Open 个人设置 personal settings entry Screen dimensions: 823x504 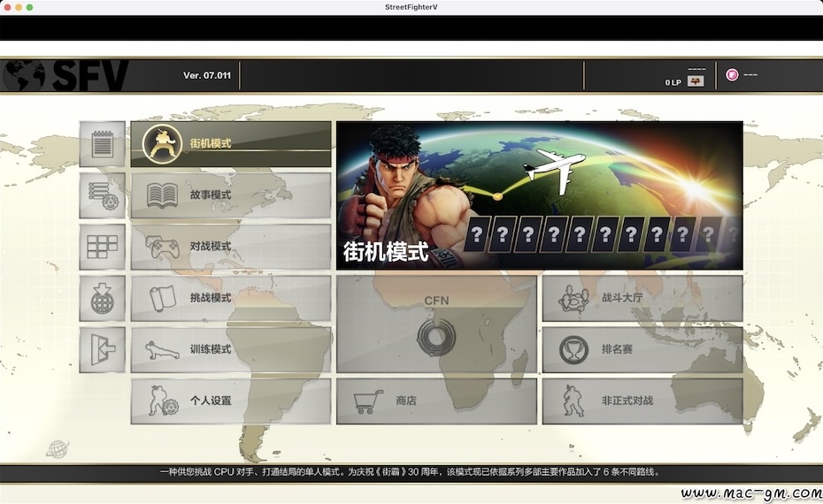pos(231,401)
